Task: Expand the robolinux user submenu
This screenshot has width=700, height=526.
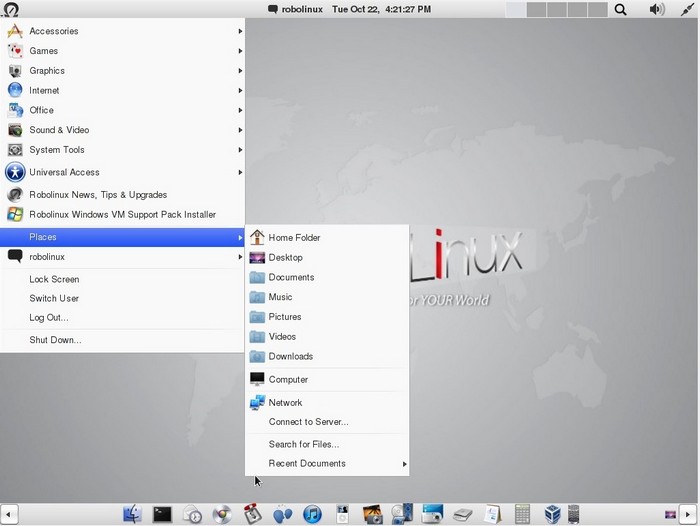Action: point(122,257)
